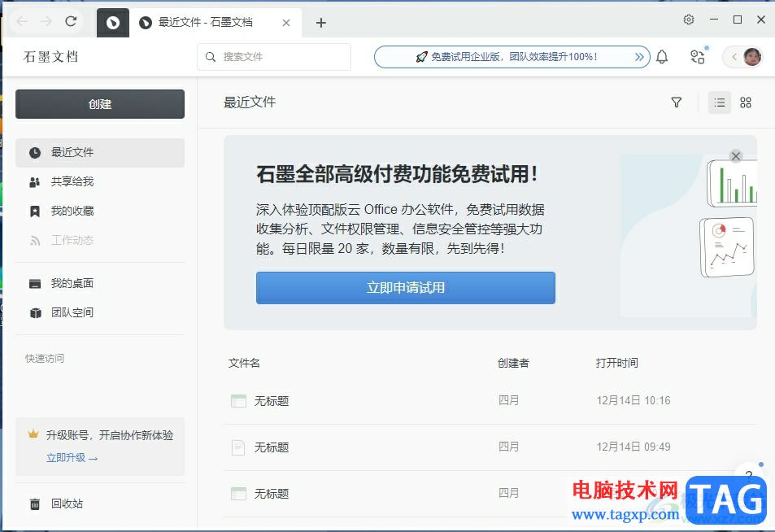Click the clock icon beside 最近文件

pyautogui.click(x=35, y=153)
